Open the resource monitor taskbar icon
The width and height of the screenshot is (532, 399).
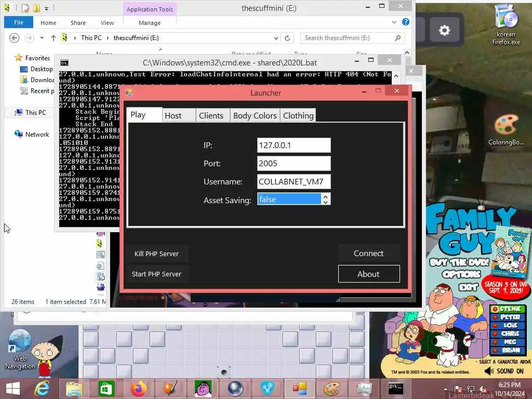point(364,389)
